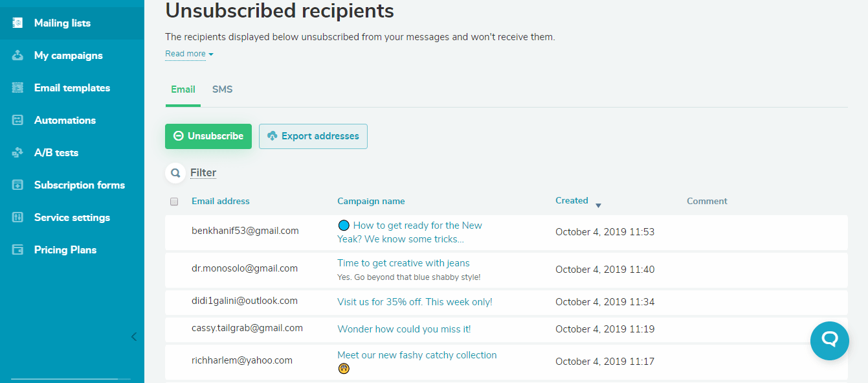The image size is (868, 383).
Task: Click the Unsubscribe button
Action: pyautogui.click(x=208, y=136)
